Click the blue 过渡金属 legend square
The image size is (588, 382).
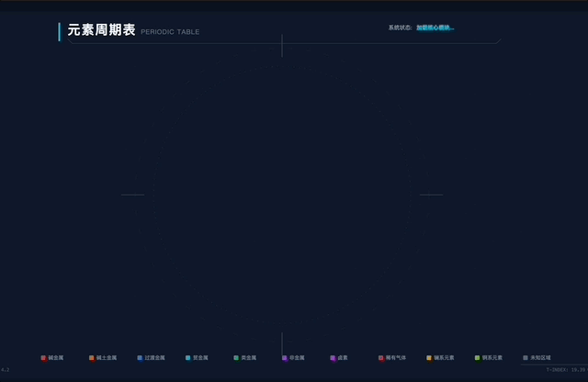click(140, 357)
